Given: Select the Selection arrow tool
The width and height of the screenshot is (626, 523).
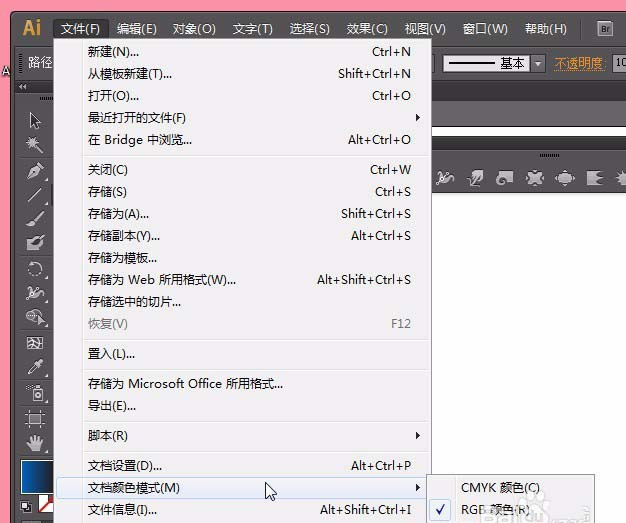Looking at the screenshot, I should coord(35,121).
